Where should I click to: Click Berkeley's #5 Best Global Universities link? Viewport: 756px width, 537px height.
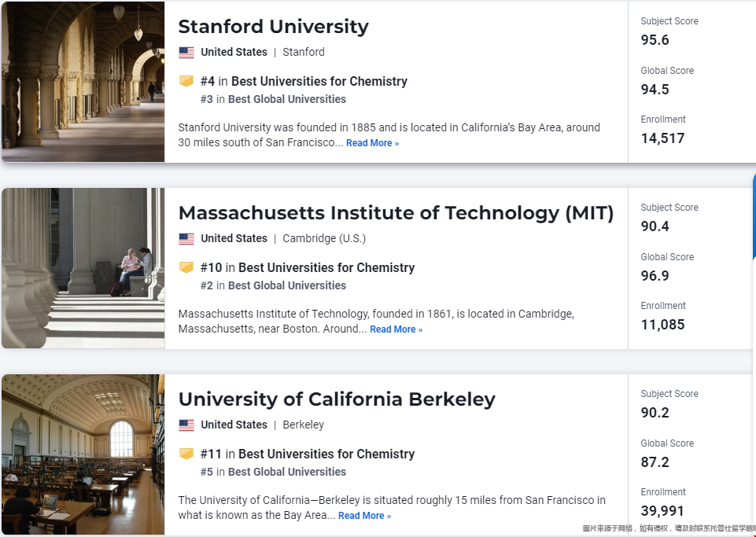(x=274, y=472)
